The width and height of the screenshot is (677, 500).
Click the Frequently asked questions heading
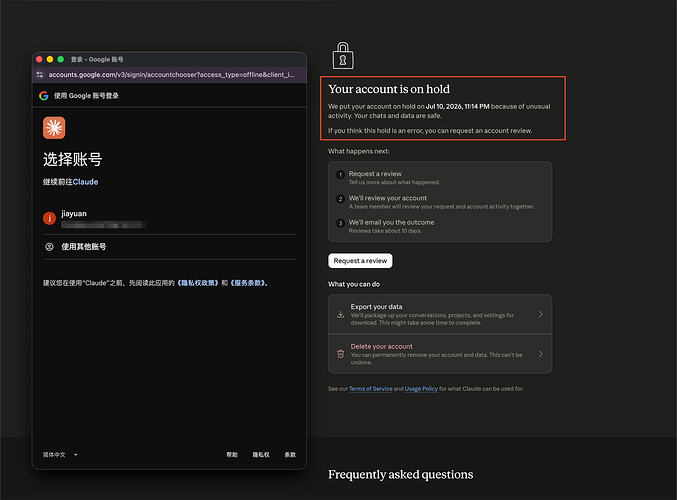[401, 475]
